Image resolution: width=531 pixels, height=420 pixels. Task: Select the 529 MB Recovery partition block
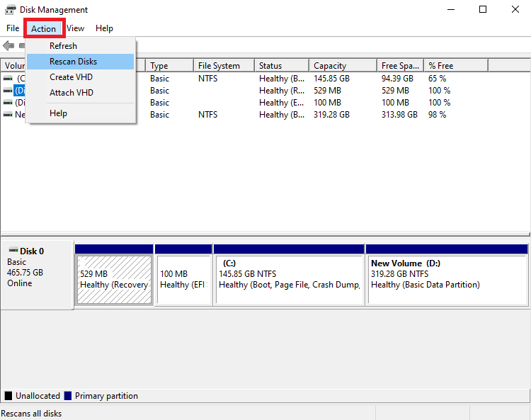pyautogui.click(x=114, y=275)
